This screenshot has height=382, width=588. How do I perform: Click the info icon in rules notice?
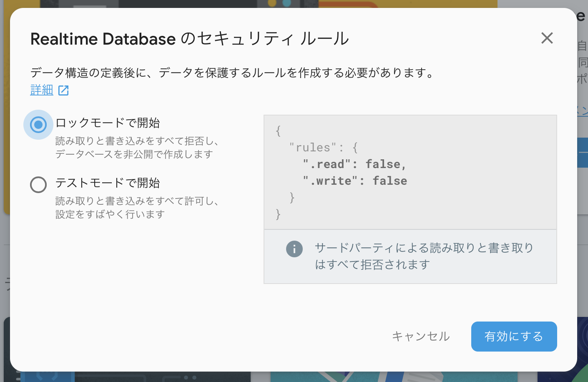(x=294, y=249)
